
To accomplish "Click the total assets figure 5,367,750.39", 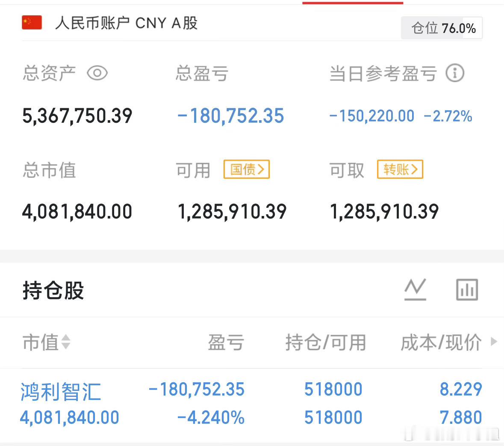I will tap(77, 115).
